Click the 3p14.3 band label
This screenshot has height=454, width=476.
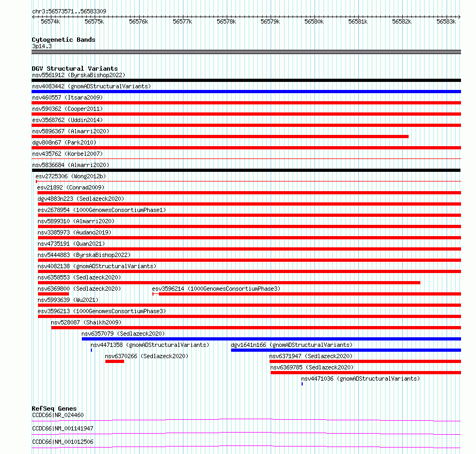click(42, 46)
